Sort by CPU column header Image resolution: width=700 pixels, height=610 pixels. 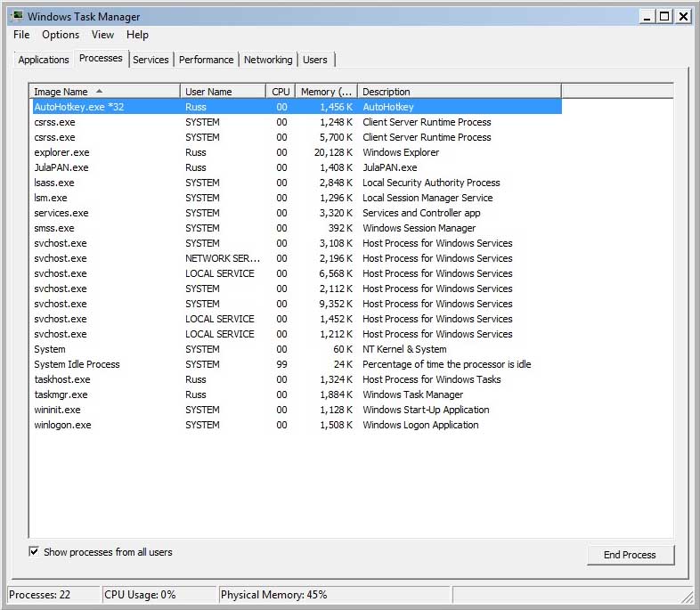coord(281,92)
